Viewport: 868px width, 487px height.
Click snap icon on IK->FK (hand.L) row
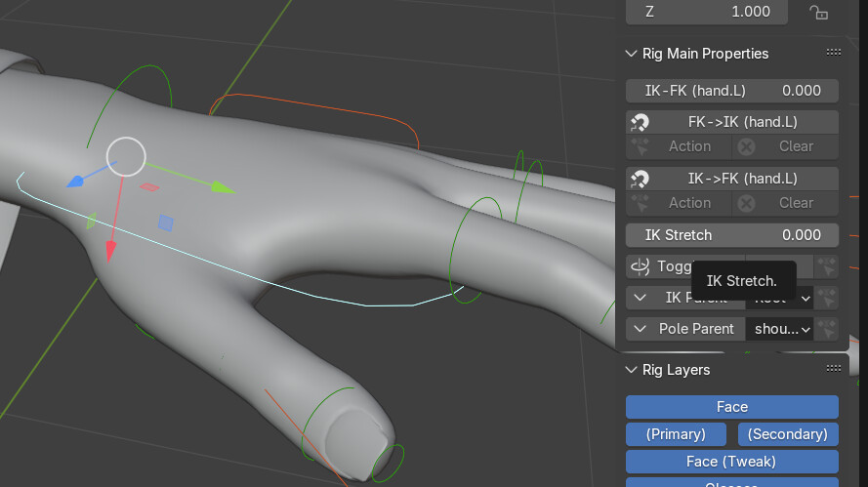pyautogui.click(x=640, y=179)
